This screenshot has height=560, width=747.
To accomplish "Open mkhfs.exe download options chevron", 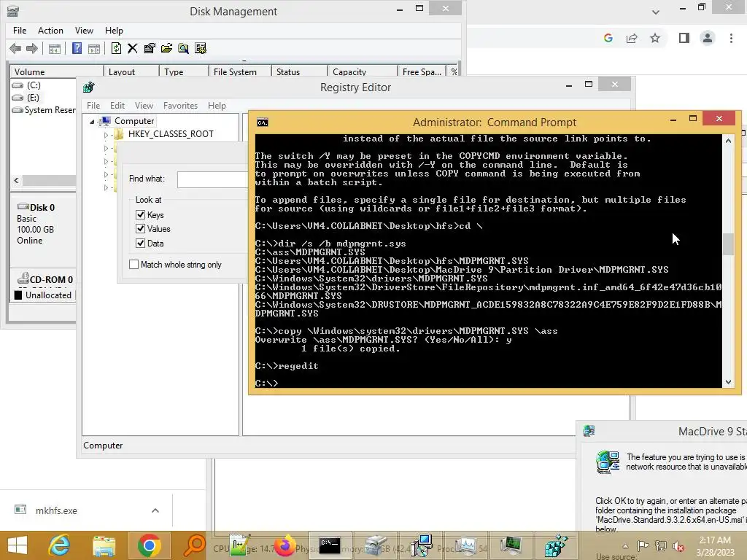I will (x=155, y=510).
